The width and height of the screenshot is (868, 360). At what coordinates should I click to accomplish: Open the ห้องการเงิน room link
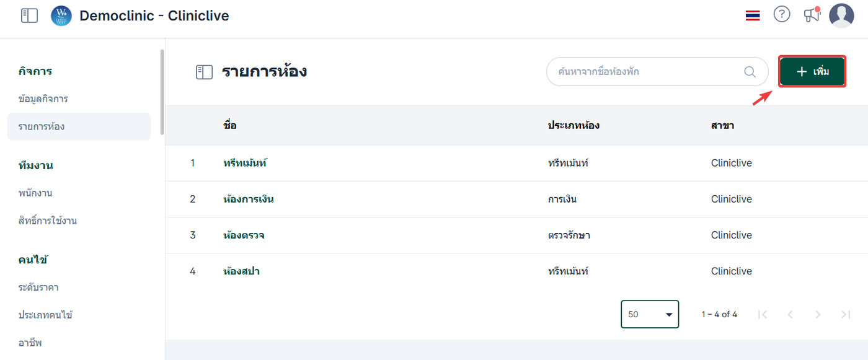tap(248, 199)
